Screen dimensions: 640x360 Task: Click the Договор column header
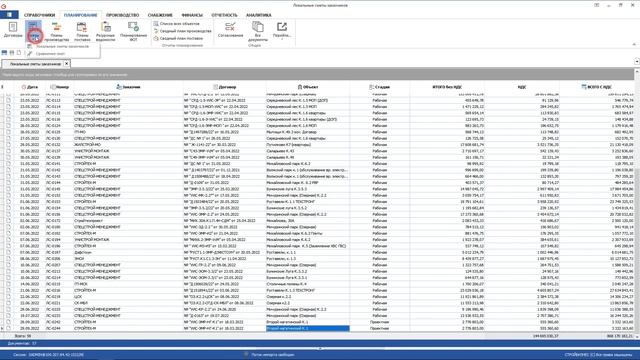(x=224, y=87)
